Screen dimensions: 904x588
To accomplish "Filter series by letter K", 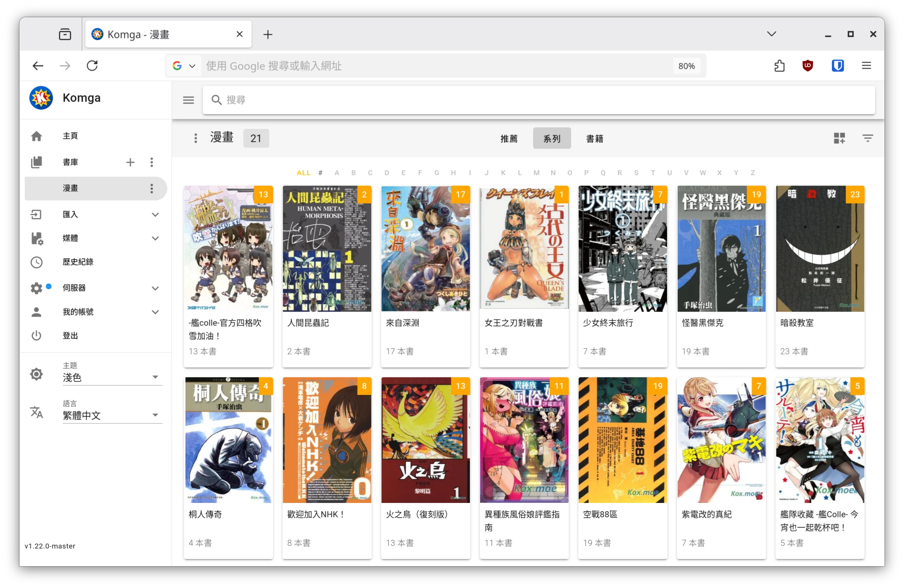I will [503, 173].
